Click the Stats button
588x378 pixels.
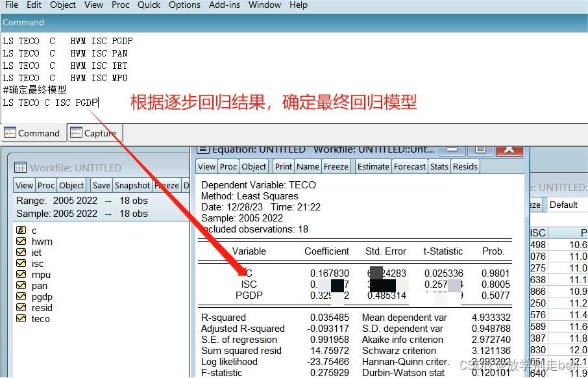(x=439, y=167)
